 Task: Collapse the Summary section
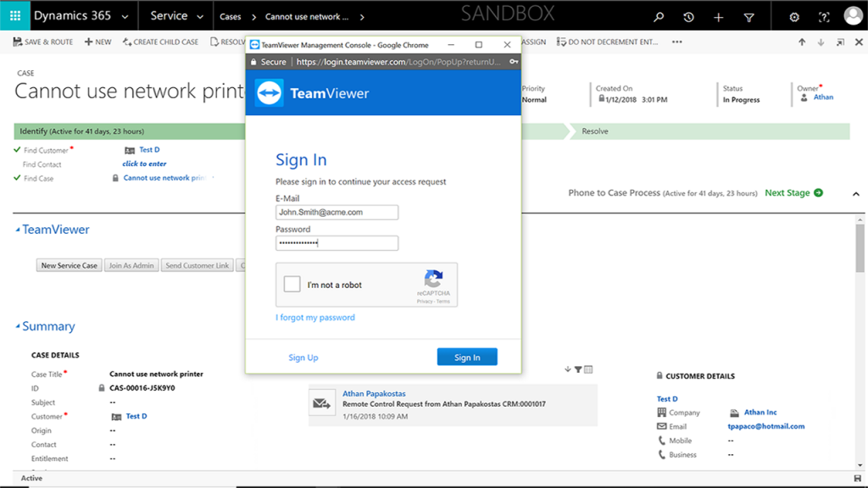click(47, 326)
